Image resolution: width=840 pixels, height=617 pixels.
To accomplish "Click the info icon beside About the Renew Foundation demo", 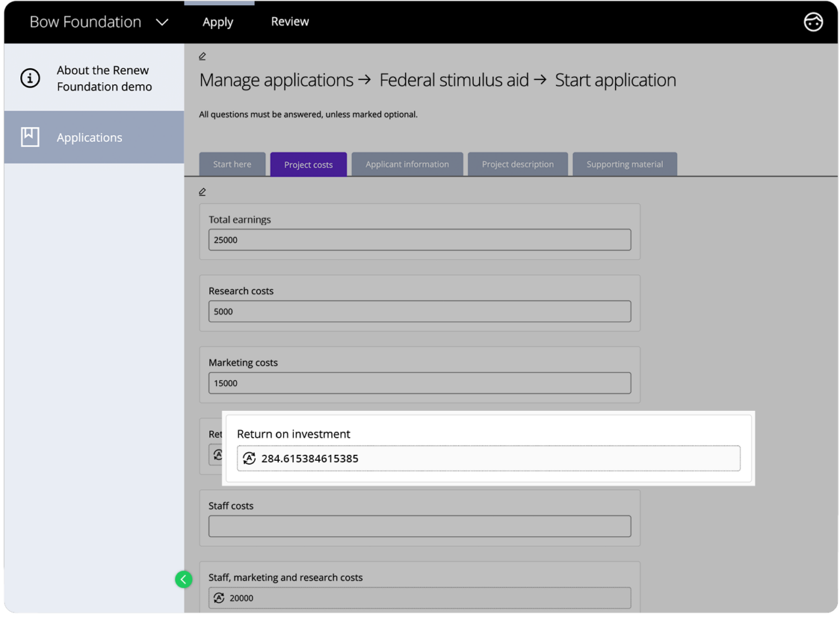I will tap(30, 78).
